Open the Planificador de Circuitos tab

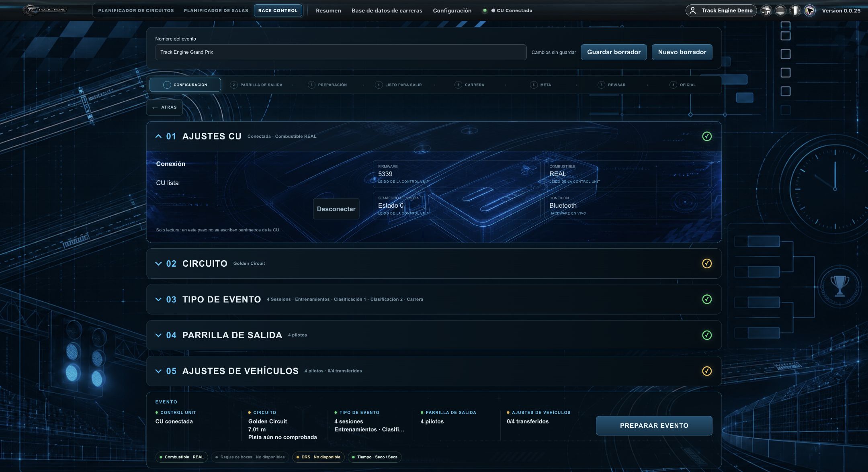tap(136, 10)
